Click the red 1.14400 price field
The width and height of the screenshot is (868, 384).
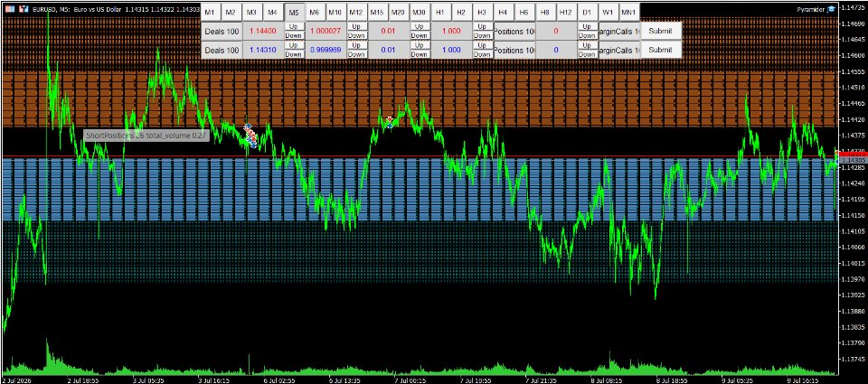click(263, 31)
